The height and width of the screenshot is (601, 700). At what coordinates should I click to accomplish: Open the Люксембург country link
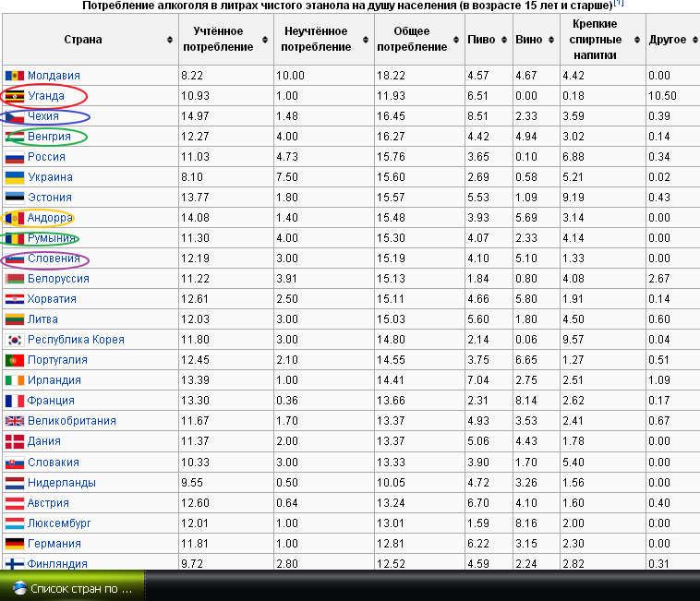pos(60,523)
